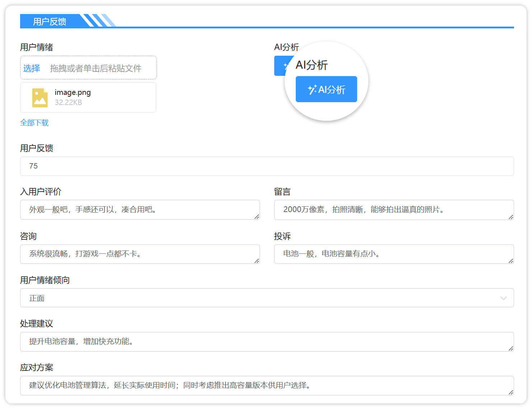Grab resize handle of 应对方案 box

coord(511,392)
